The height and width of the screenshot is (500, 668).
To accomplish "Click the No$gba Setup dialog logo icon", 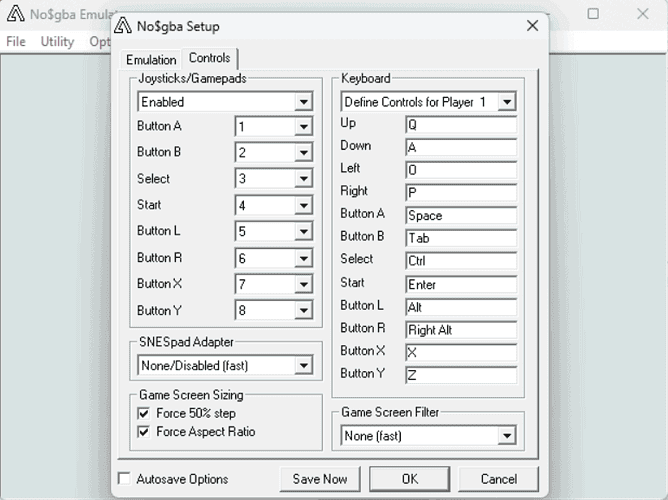I will click(x=123, y=26).
